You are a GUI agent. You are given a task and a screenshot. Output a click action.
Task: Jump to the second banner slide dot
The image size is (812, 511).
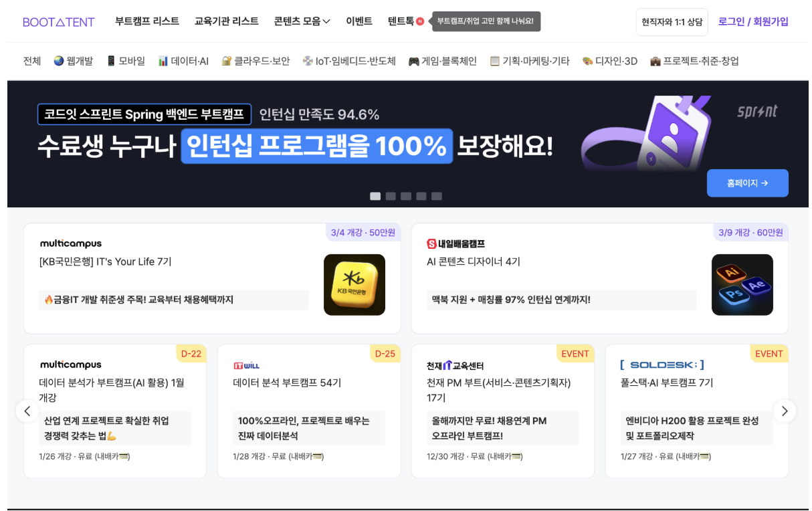tap(391, 196)
